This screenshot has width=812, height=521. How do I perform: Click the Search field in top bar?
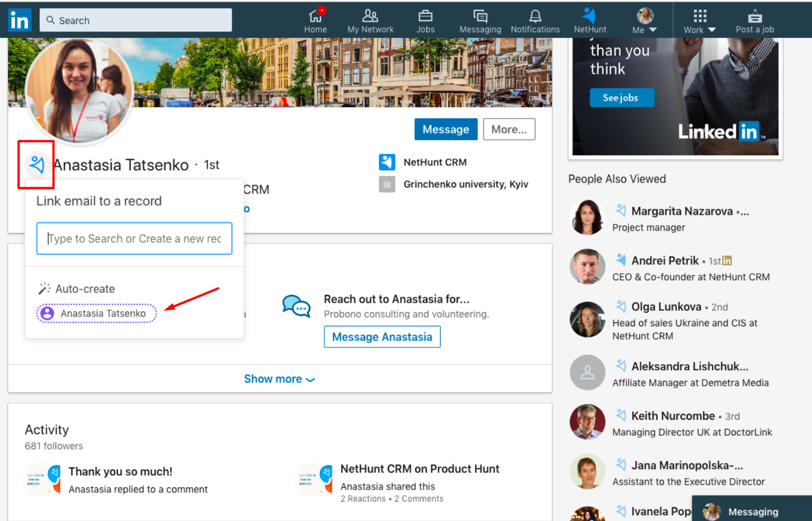(136, 20)
